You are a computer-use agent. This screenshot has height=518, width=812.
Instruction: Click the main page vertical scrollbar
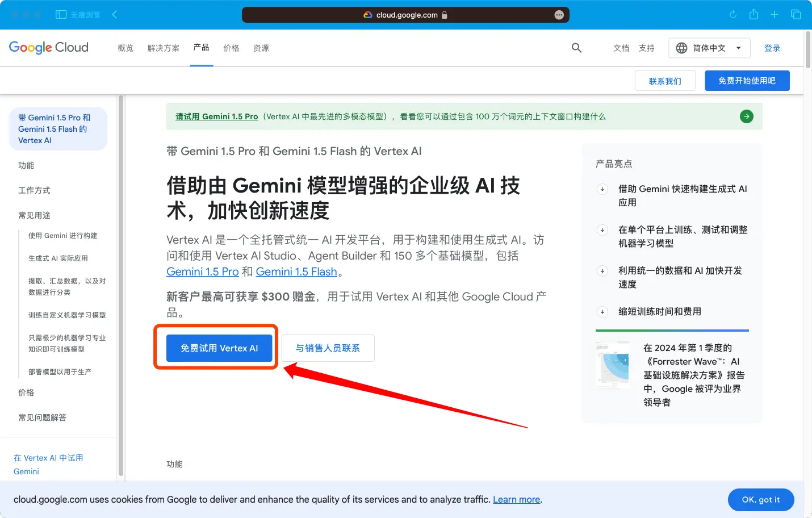807,50
